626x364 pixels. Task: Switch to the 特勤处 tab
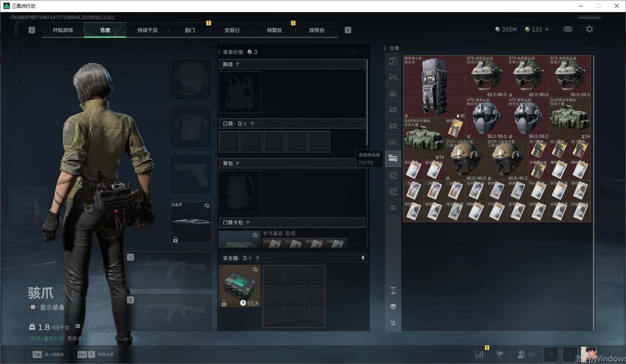pyautogui.click(x=274, y=30)
